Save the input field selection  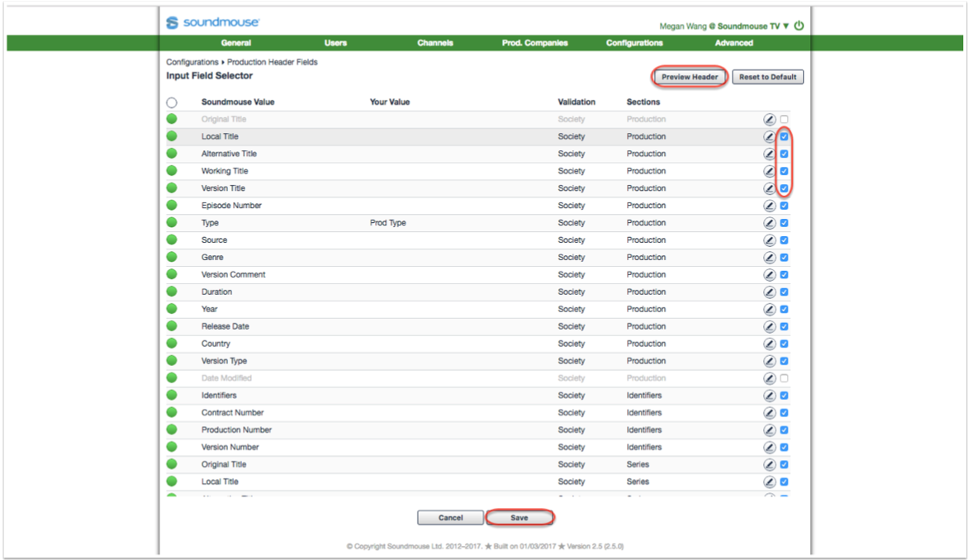coord(520,517)
